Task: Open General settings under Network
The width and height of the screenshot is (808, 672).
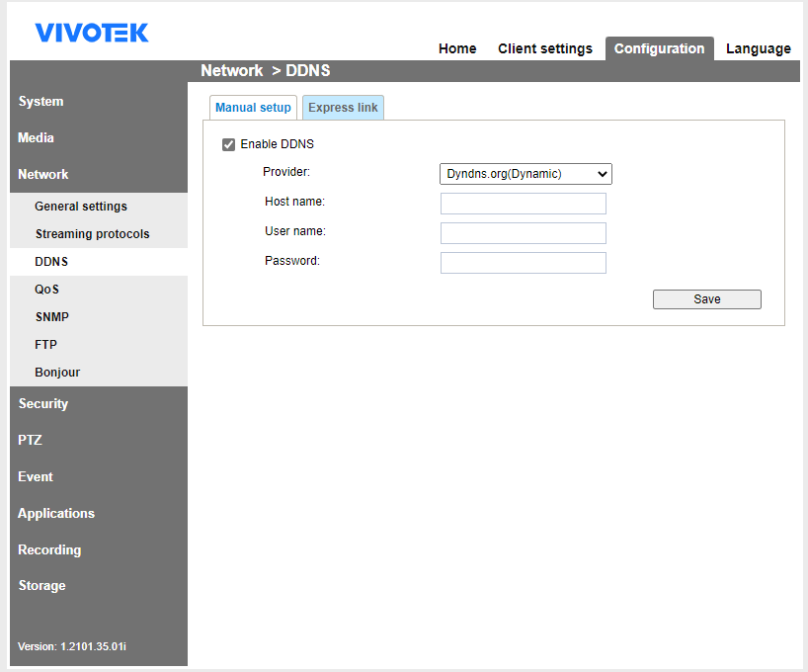Action: click(81, 207)
